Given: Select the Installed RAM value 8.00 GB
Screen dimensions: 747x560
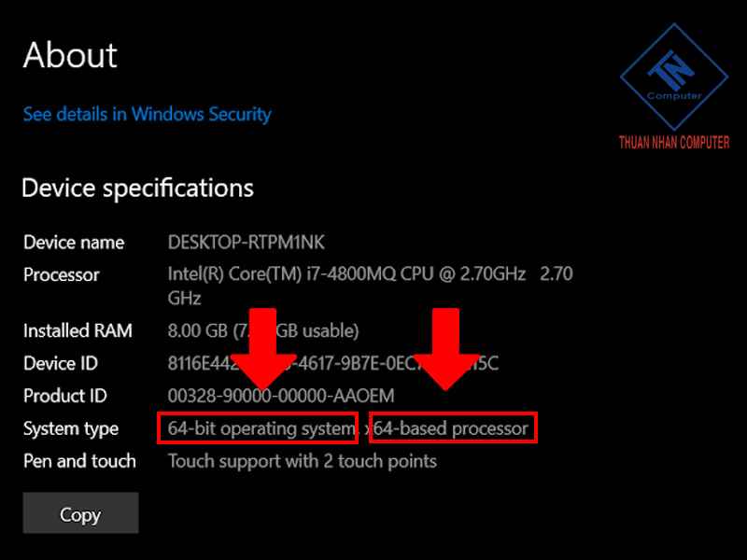Looking at the screenshot, I should 199,330.
